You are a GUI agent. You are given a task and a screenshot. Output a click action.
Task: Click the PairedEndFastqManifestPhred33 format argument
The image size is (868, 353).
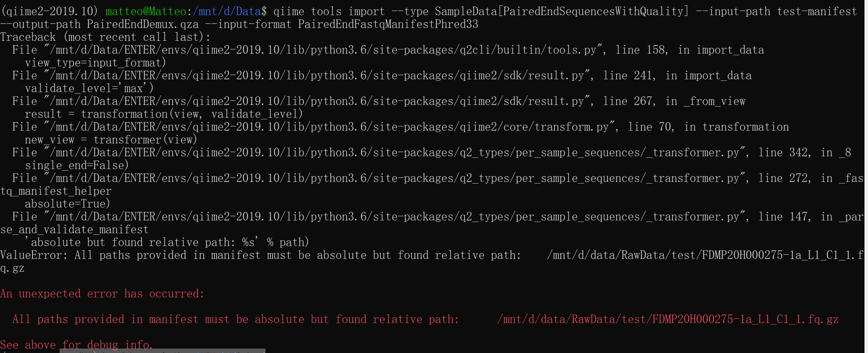coord(388,24)
